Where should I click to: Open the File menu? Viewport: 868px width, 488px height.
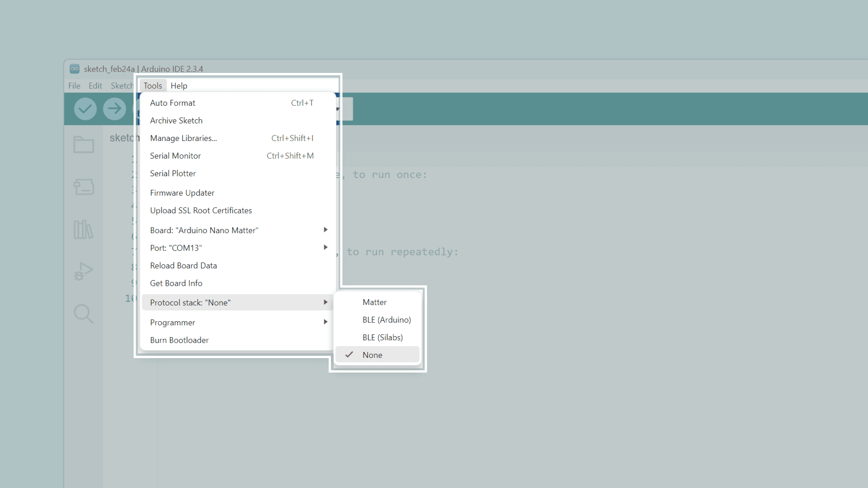point(74,86)
